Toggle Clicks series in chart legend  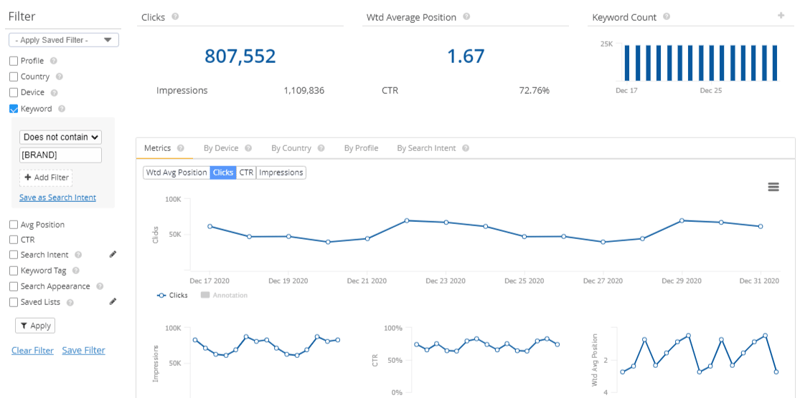click(x=172, y=295)
